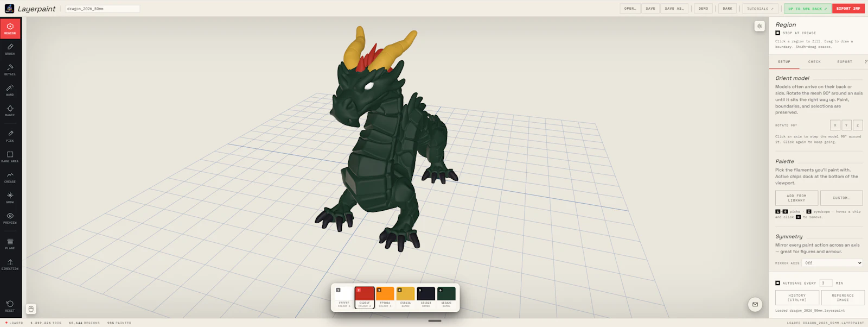This screenshot has width=868, height=327.
Task: Switch to the Setup tab
Action: pyautogui.click(x=784, y=62)
